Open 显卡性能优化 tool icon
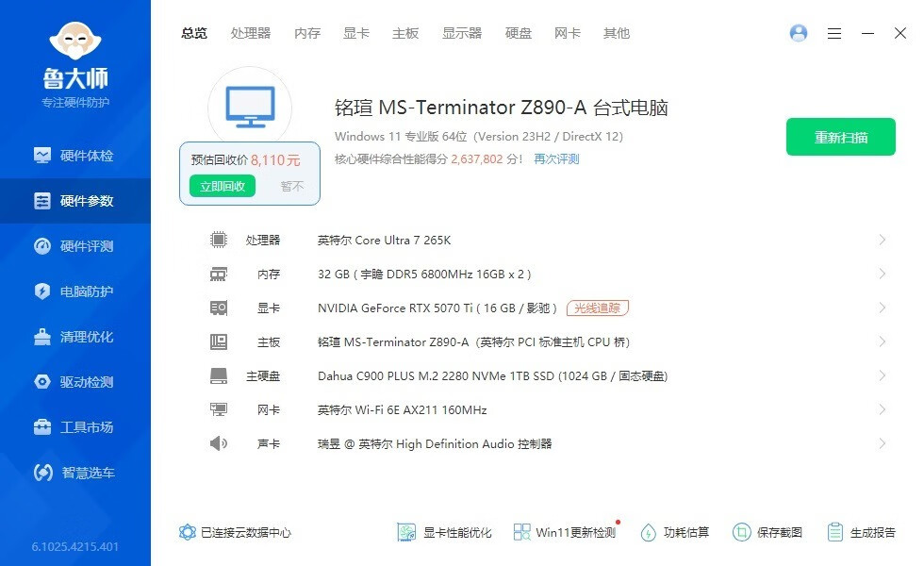This screenshot has height=566, width=924. [x=406, y=532]
